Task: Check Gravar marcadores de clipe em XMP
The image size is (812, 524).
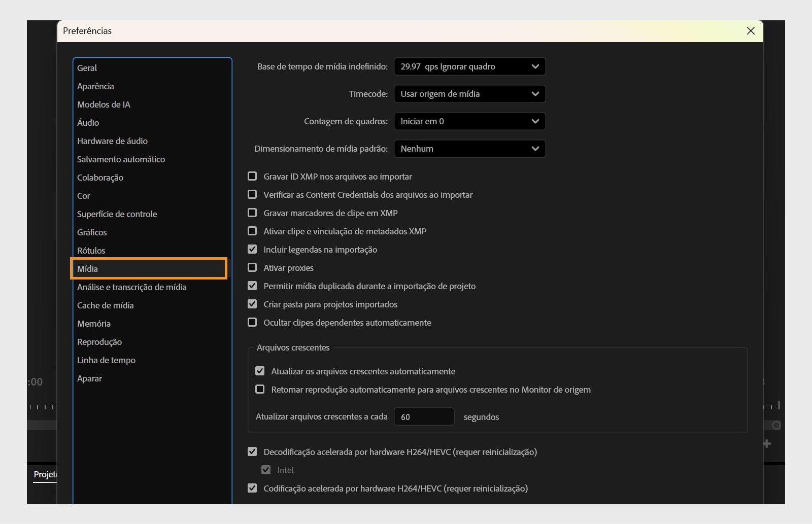Action: click(252, 213)
